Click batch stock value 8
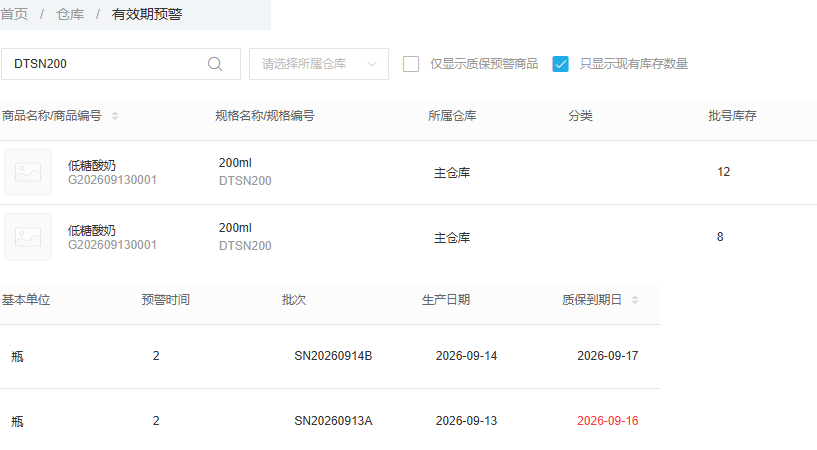The height and width of the screenshot is (450, 817). point(720,237)
